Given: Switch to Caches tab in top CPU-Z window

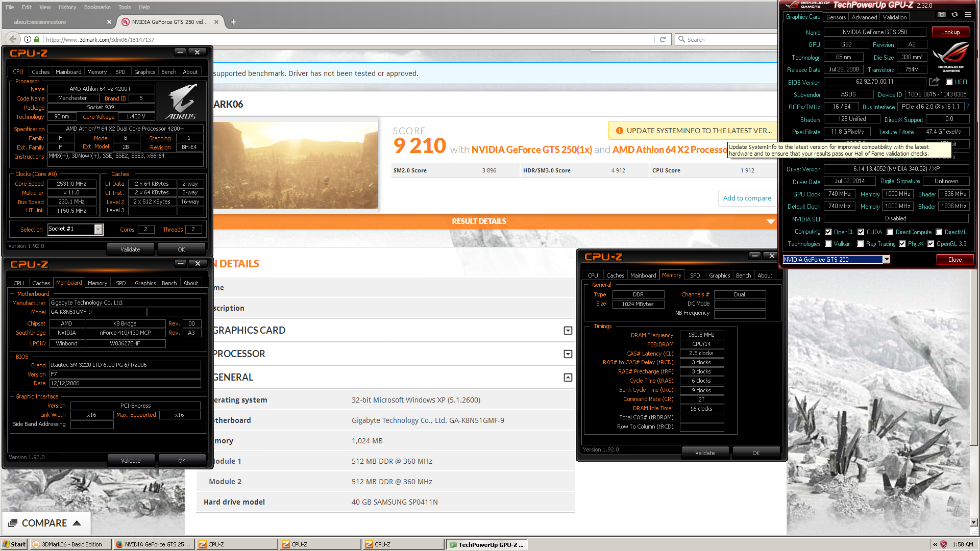Looking at the screenshot, I should [x=41, y=72].
